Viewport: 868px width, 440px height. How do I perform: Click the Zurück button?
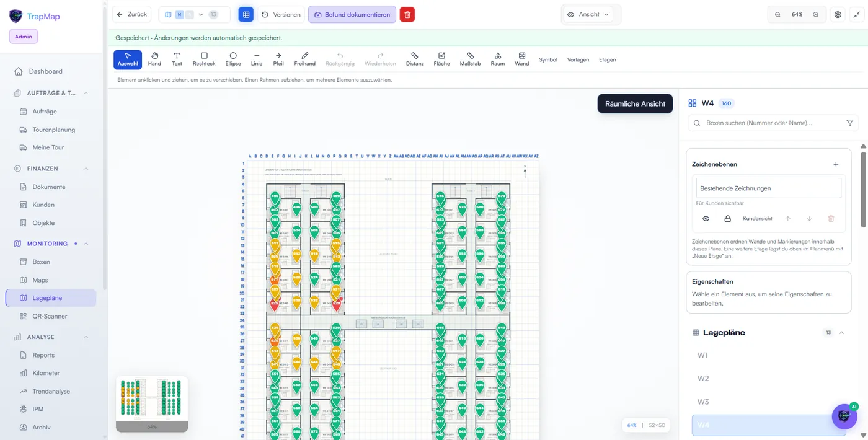point(131,14)
